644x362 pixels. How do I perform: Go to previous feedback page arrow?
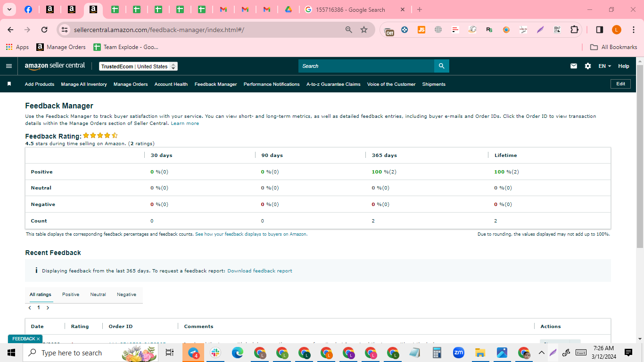30,308
